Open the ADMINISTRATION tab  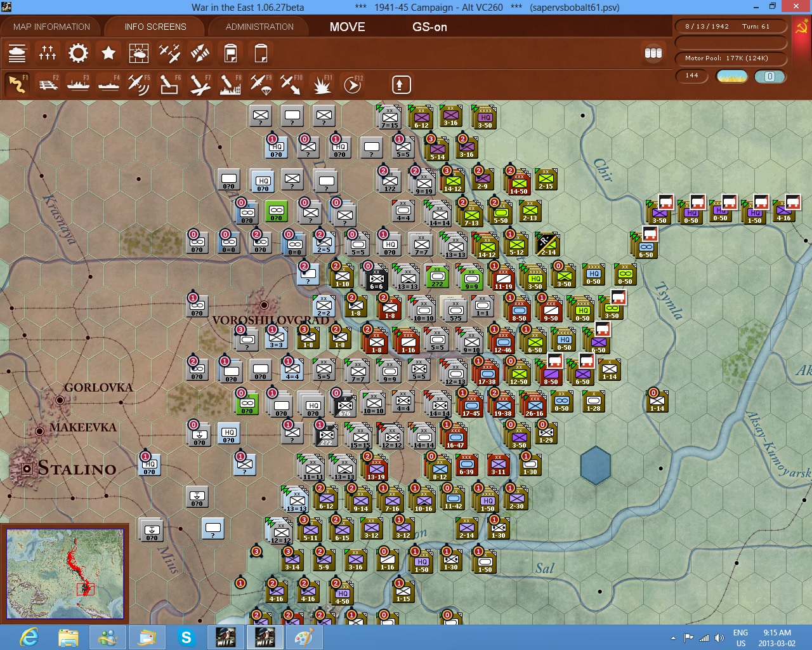click(x=259, y=27)
